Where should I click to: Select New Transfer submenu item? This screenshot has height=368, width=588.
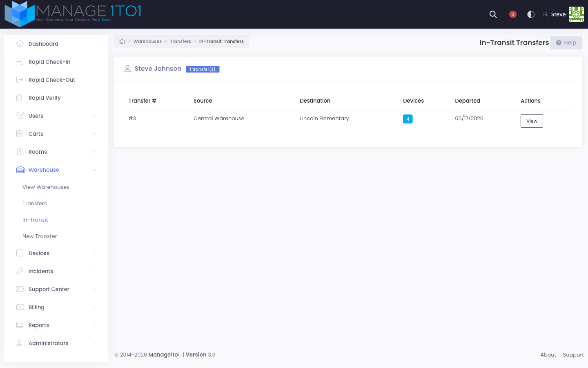tap(40, 236)
